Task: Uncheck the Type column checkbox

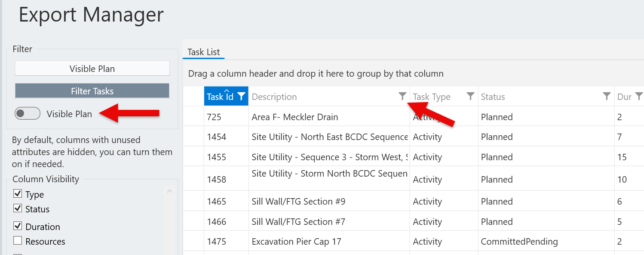Action: point(18,194)
